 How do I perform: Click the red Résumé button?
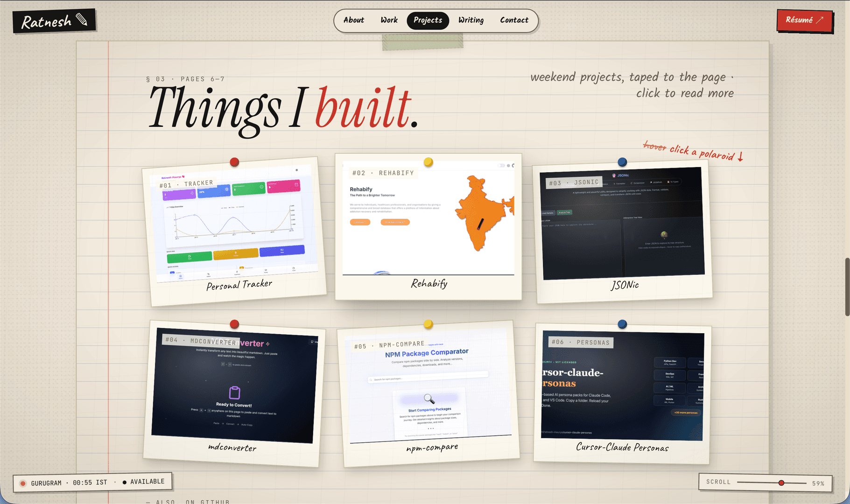805,21
